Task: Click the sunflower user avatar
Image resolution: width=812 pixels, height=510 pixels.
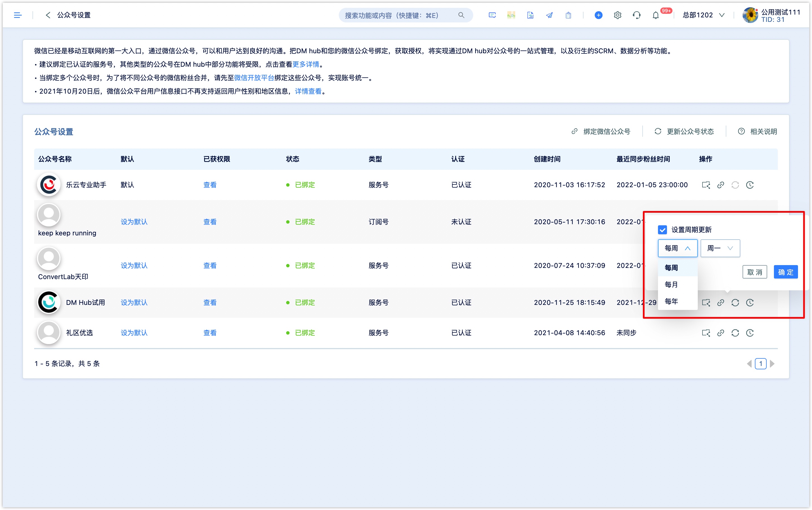Action: pos(750,15)
